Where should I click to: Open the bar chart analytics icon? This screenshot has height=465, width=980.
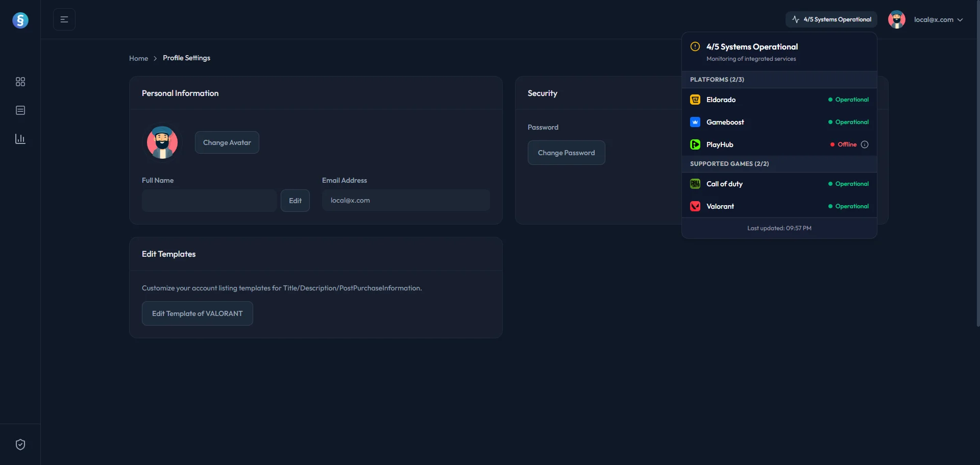(x=20, y=139)
